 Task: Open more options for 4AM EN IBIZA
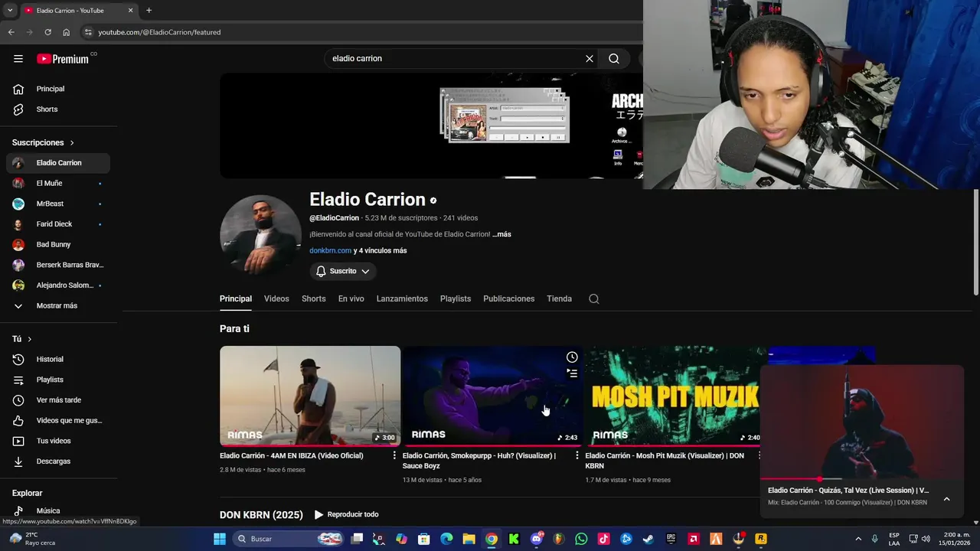click(394, 455)
